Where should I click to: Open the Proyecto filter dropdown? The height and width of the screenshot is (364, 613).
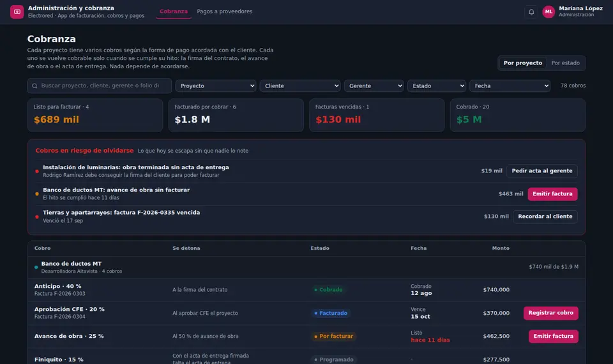216,86
